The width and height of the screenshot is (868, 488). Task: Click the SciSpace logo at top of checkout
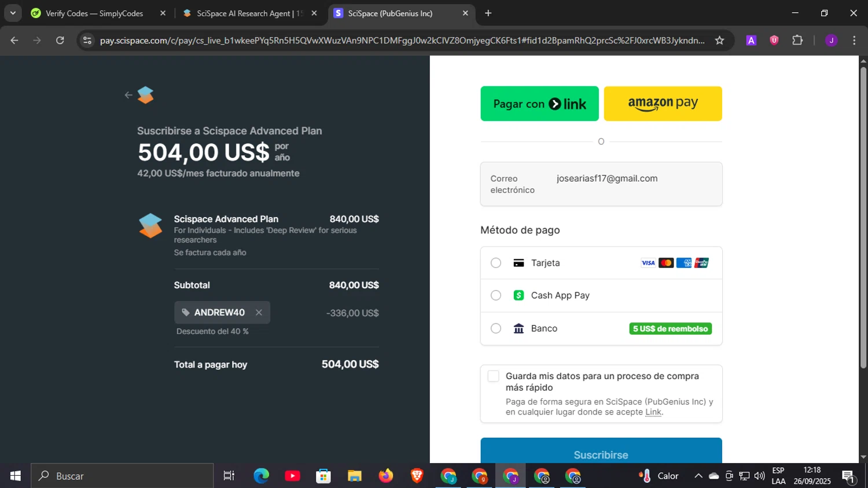[146, 95]
